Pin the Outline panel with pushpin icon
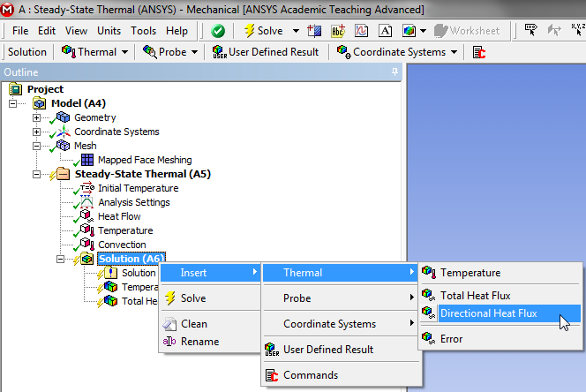Viewport: 586px width, 392px height. (394, 72)
